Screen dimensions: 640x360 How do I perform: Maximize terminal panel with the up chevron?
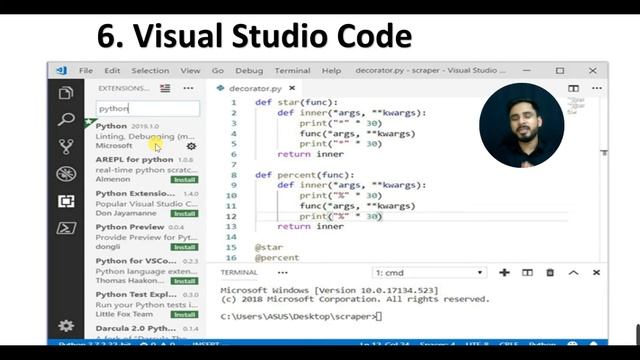573,273
